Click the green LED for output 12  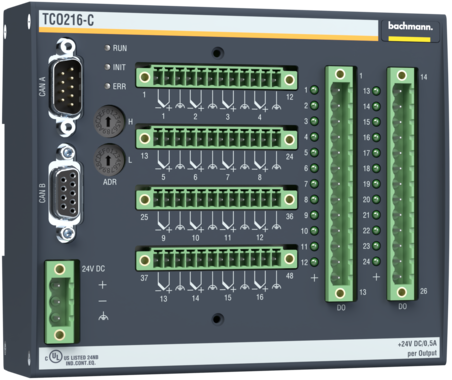pyautogui.click(x=314, y=262)
